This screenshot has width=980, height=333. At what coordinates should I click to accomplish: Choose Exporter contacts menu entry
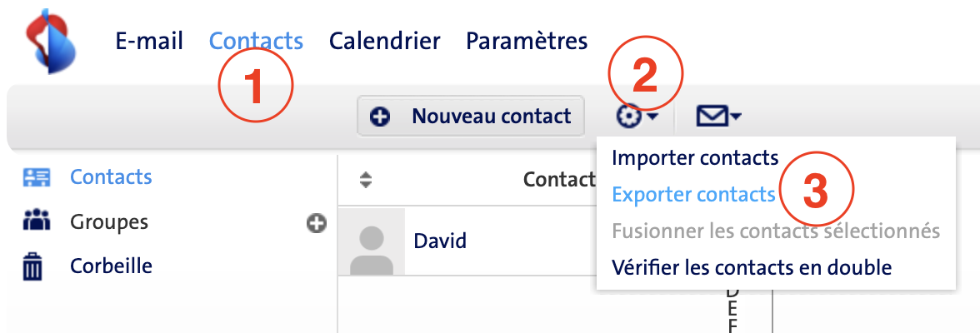click(x=693, y=195)
